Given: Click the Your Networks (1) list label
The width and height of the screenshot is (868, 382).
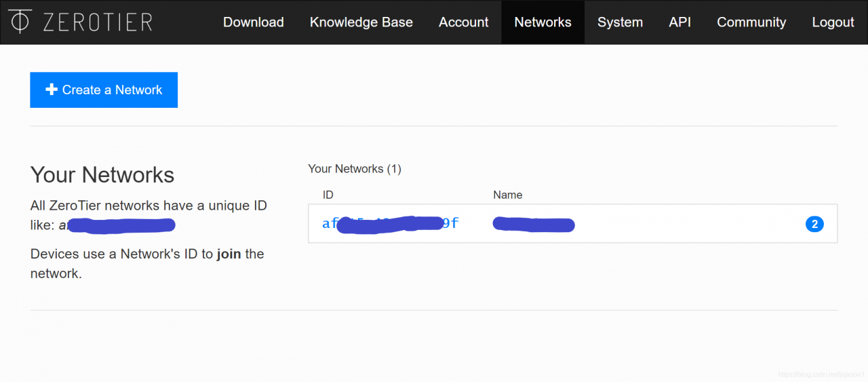Looking at the screenshot, I should point(355,169).
